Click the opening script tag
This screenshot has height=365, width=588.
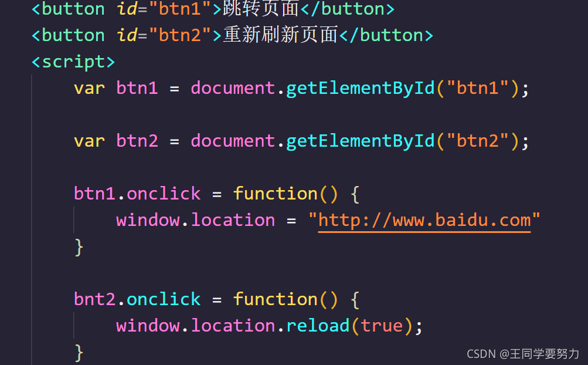click(73, 62)
